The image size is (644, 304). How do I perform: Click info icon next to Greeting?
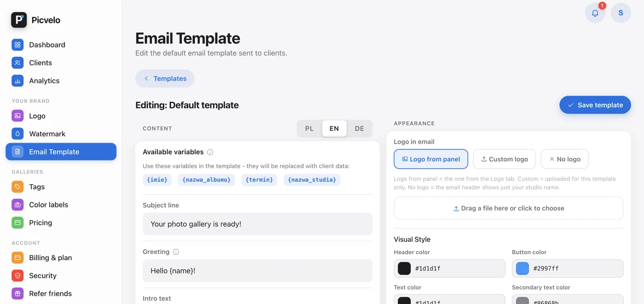point(176,252)
